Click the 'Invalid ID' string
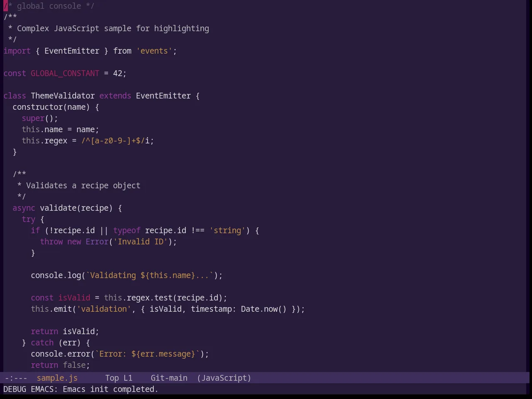 [x=140, y=242]
